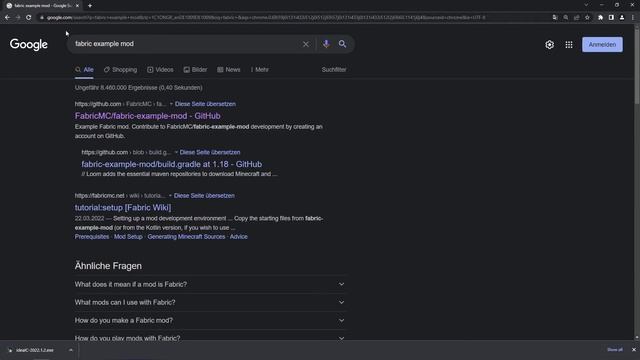The height and width of the screenshot is (360, 640).
Task: Open the Prerequisites sitelink
Action: 92,237
